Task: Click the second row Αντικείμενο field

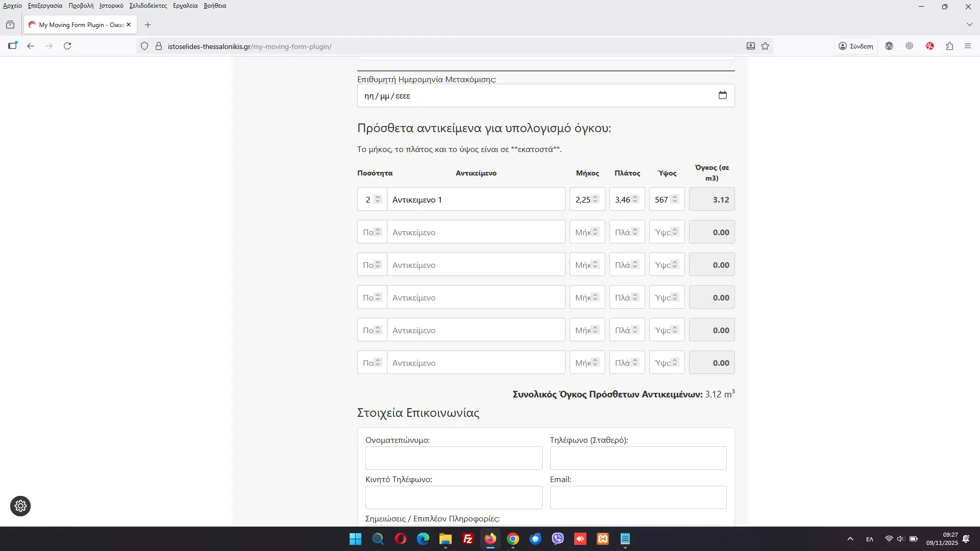Action: point(476,232)
